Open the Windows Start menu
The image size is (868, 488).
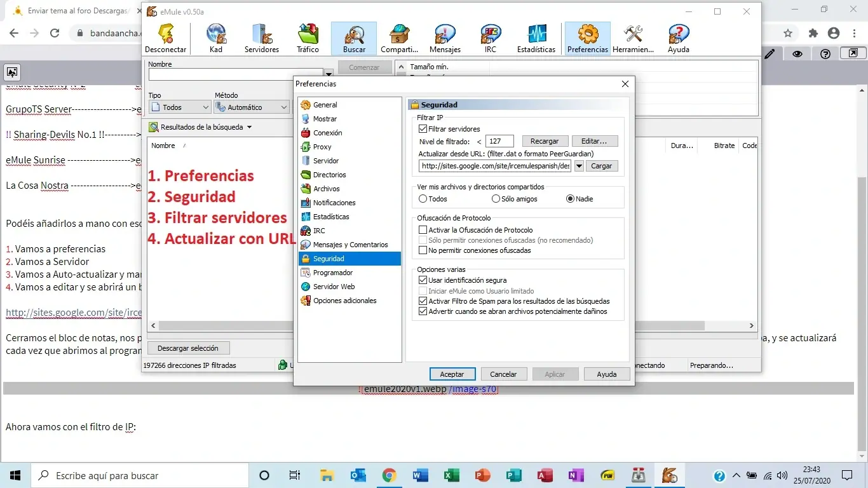(x=15, y=475)
